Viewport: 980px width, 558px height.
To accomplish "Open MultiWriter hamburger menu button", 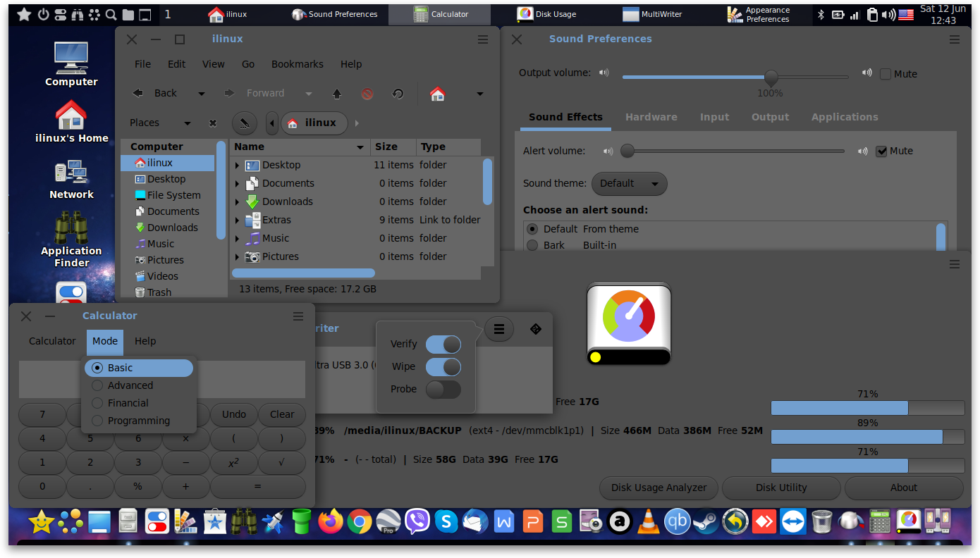I will click(x=499, y=329).
